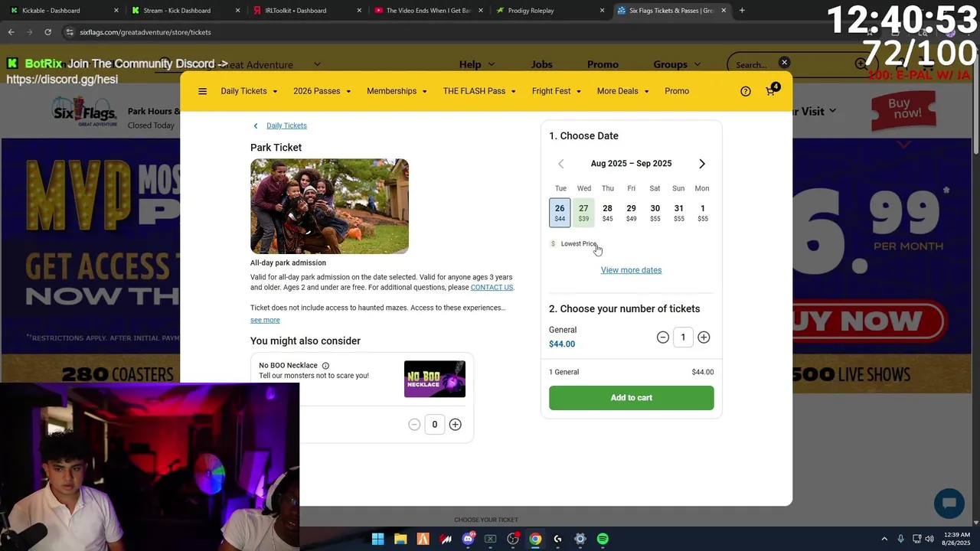Open the chat bubble widget
Viewport: 980px width, 551px height.
(x=949, y=503)
